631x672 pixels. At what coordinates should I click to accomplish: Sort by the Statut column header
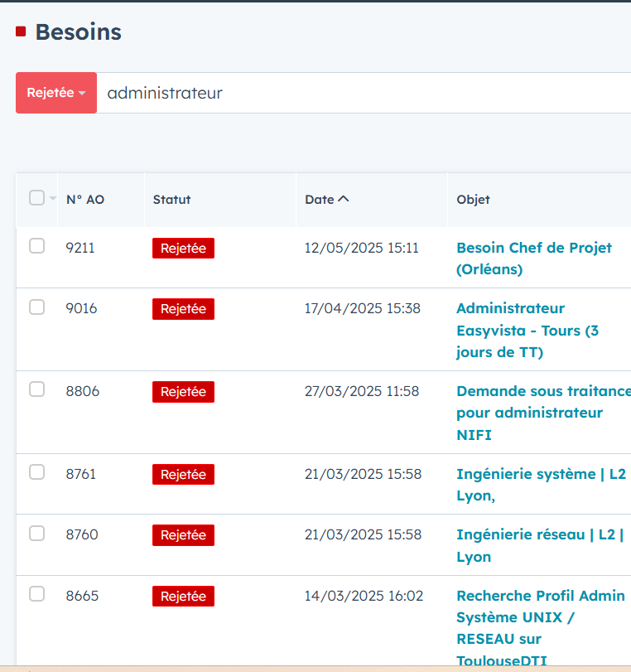(171, 200)
